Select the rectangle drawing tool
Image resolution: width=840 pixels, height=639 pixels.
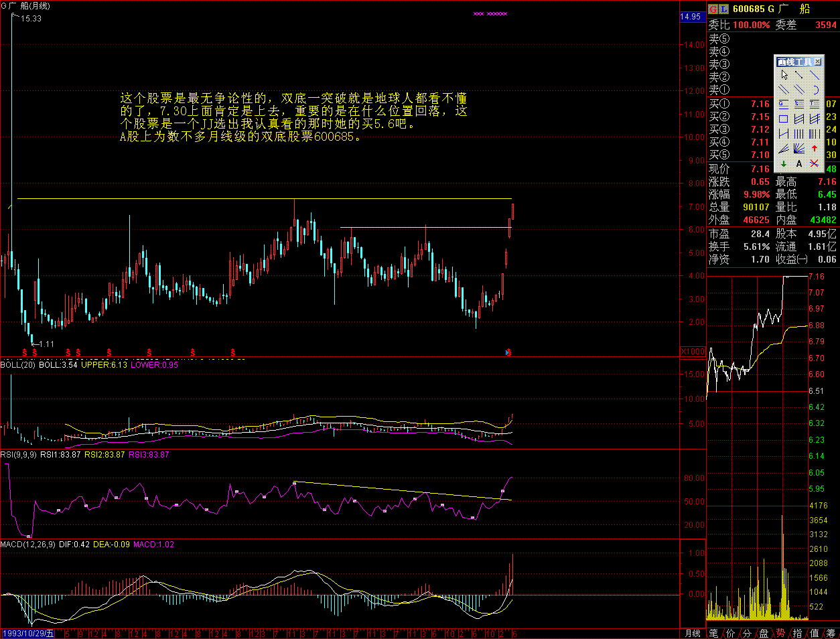coord(783,119)
